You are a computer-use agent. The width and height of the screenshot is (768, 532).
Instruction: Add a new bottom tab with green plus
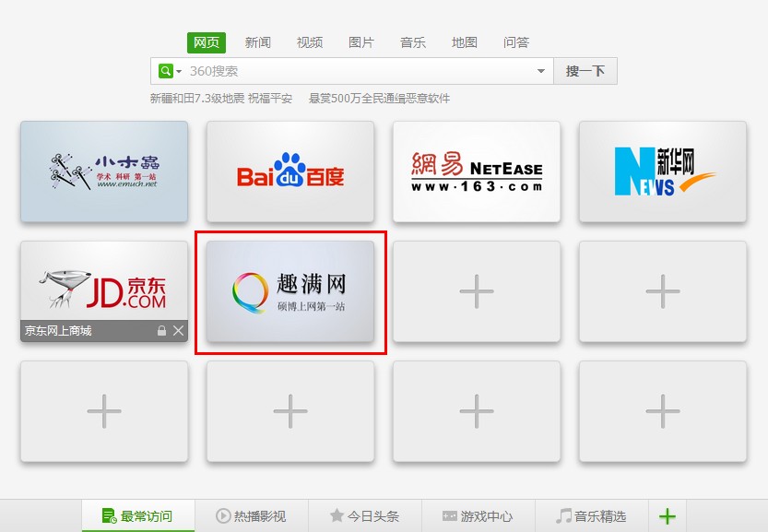click(x=668, y=516)
